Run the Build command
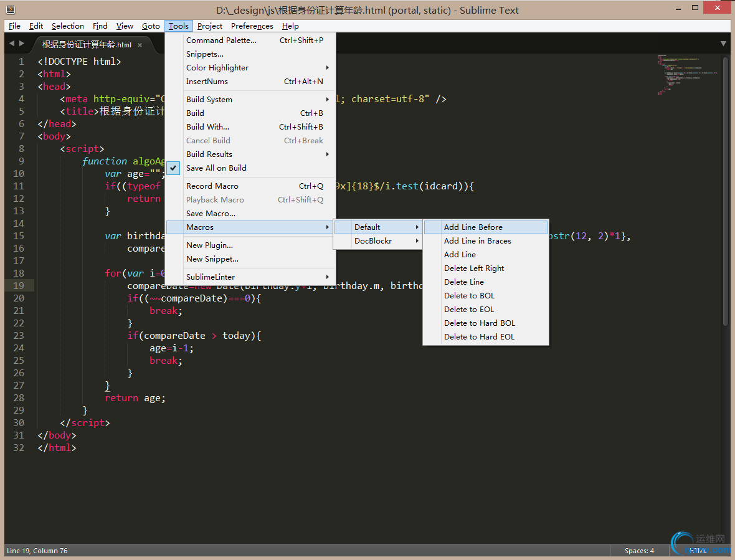 coord(251,113)
